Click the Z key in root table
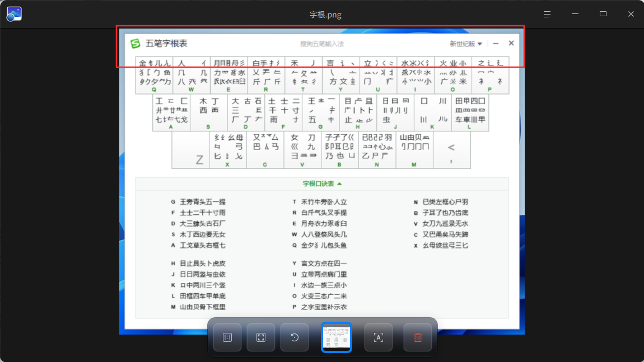644x362 pixels. point(190,150)
